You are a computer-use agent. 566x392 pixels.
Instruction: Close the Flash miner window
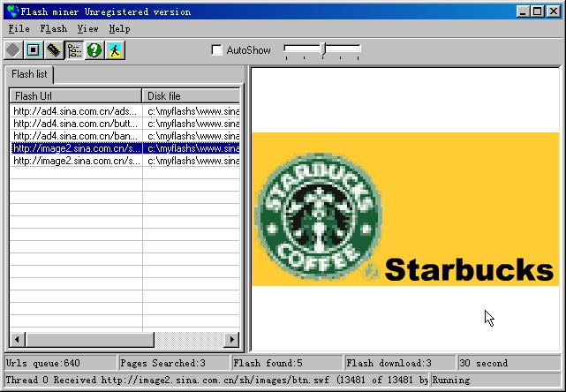pos(553,11)
